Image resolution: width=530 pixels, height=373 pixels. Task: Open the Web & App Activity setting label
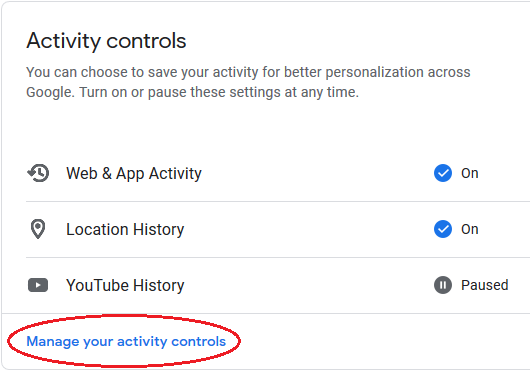tap(134, 174)
